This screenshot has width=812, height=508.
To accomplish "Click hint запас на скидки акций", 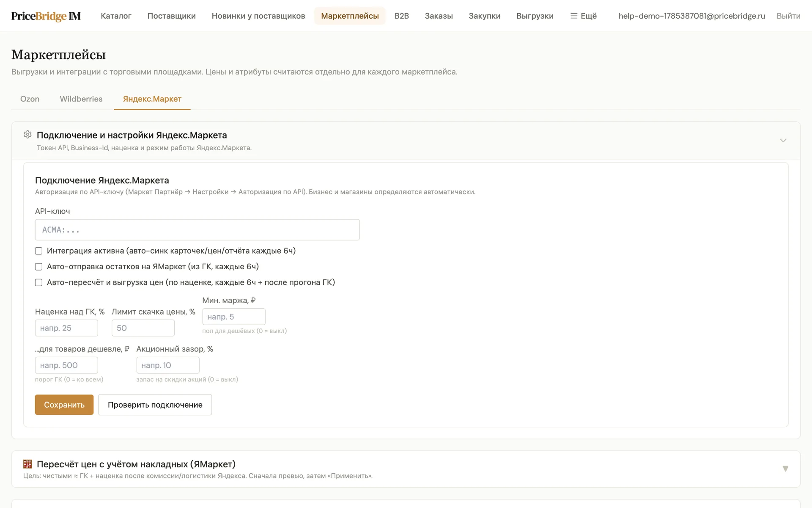I will click(187, 380).
